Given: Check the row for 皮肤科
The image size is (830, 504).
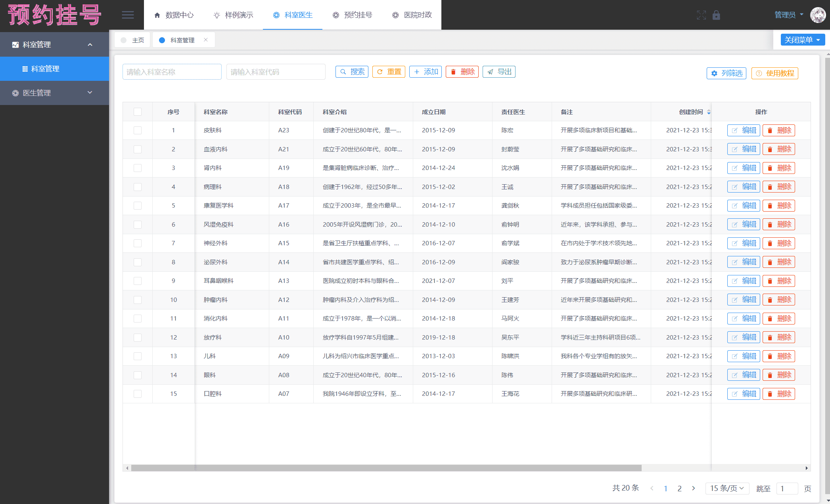Looking at the screenshot, I should point(138,130).
